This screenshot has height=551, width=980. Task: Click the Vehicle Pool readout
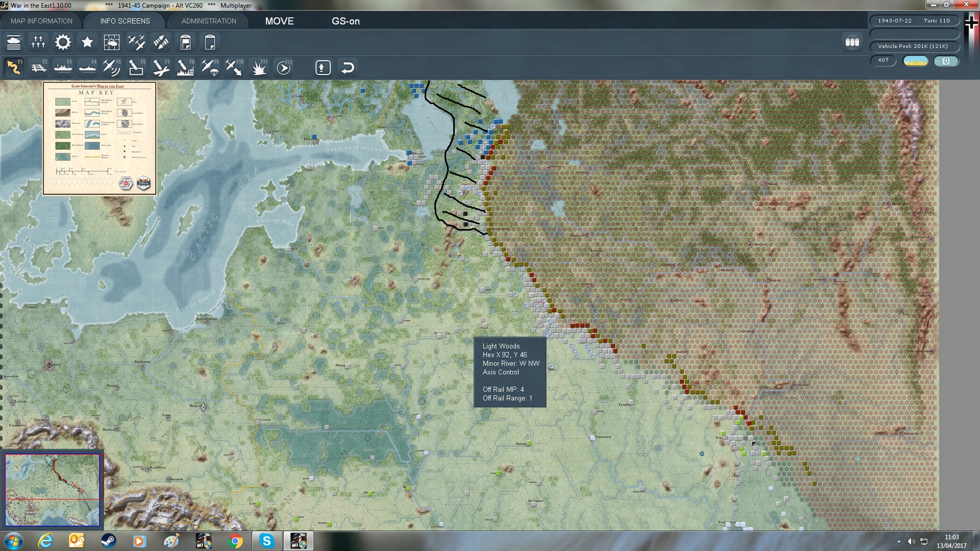click(x=914, y=46)
